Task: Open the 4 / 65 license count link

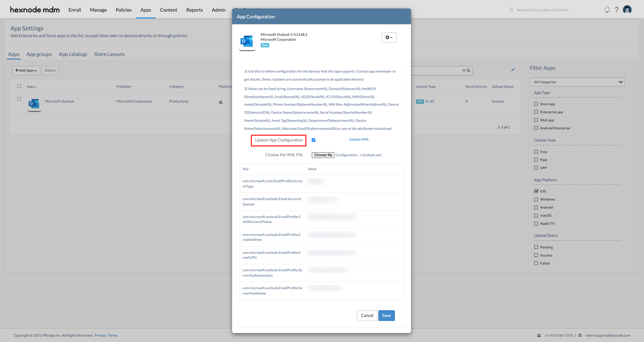Action: tap(430, 101)
